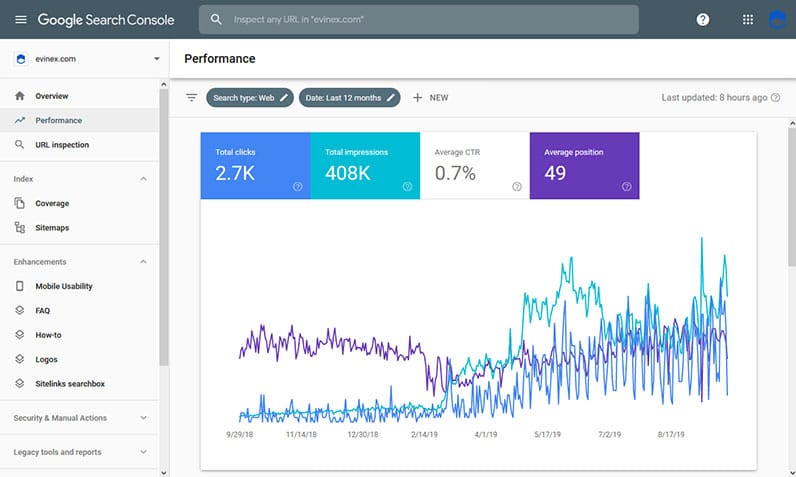Focus the Inspect any URL field
The image size is (796, 477).
coord(419,20)
